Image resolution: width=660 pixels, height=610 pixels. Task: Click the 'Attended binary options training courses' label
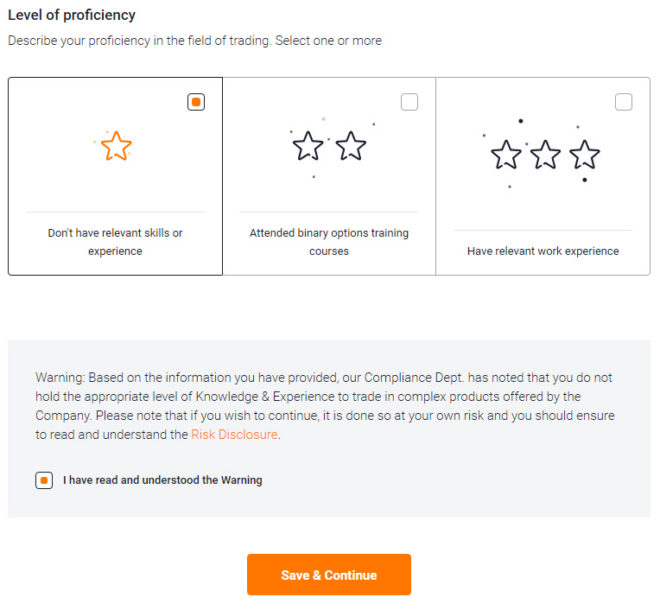[x=329, y=242]
